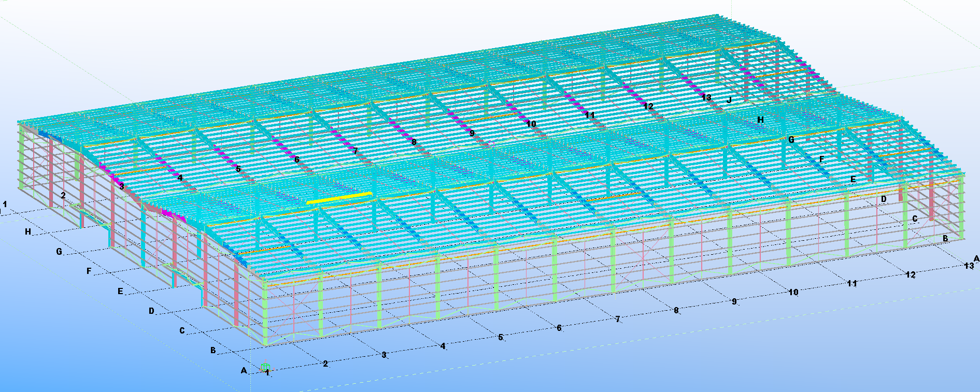The width and height of the screenshot is (980, 392).
Task: Pick roof-level grid label 6
Action: click(x=297, y=159)
